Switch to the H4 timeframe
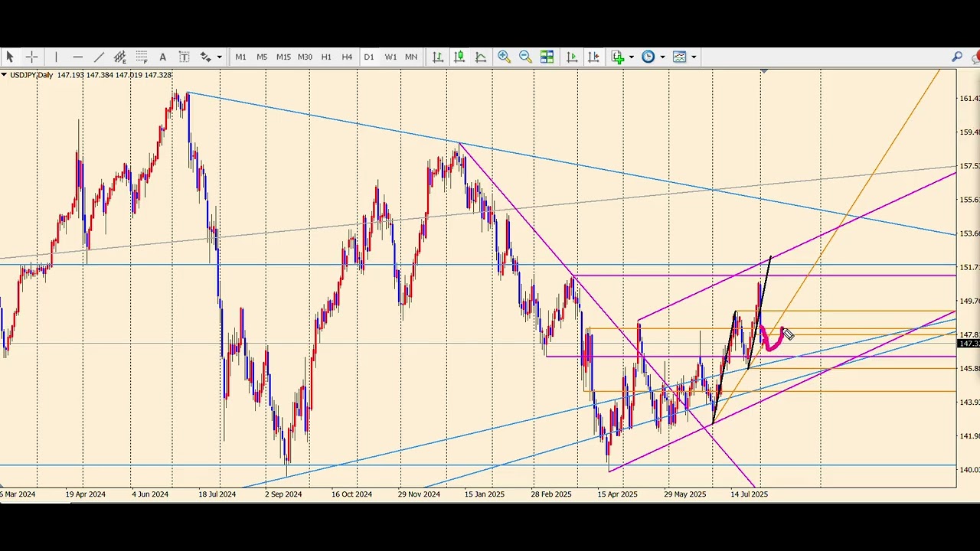Viewport: 980px width, 551px height. pyautogui.click(x=347, y=57)
